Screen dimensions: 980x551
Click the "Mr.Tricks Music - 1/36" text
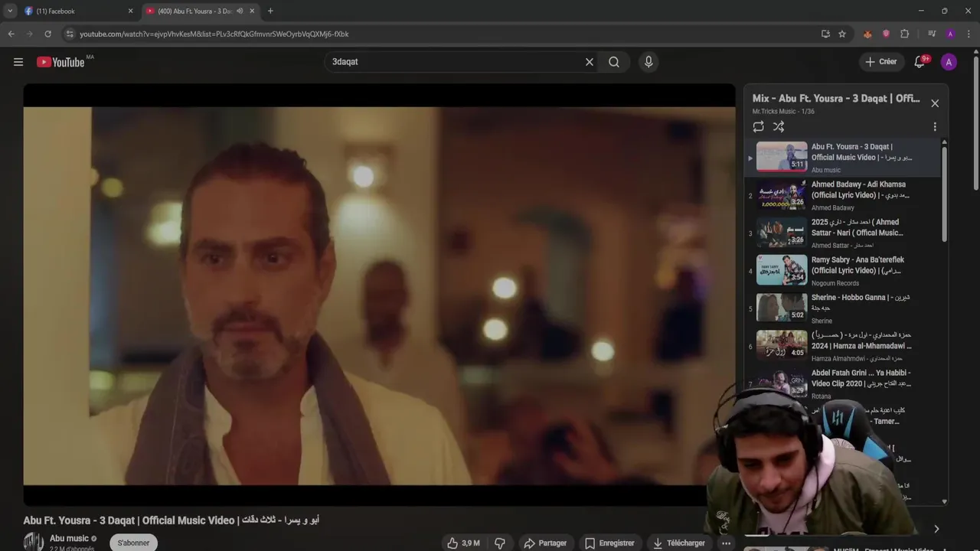pyautogui.click(x=783, y=112)
